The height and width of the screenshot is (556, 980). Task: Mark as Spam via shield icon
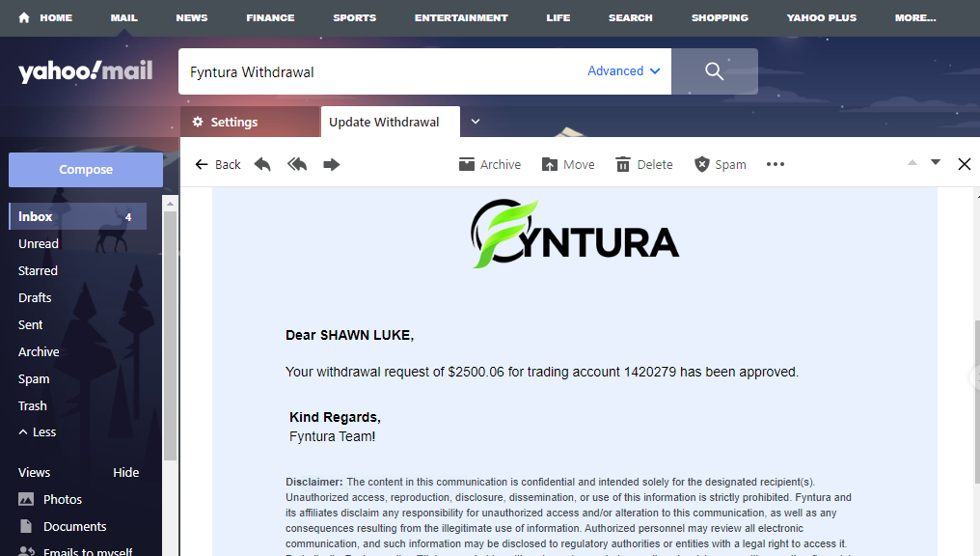click(x=702, y=164)
